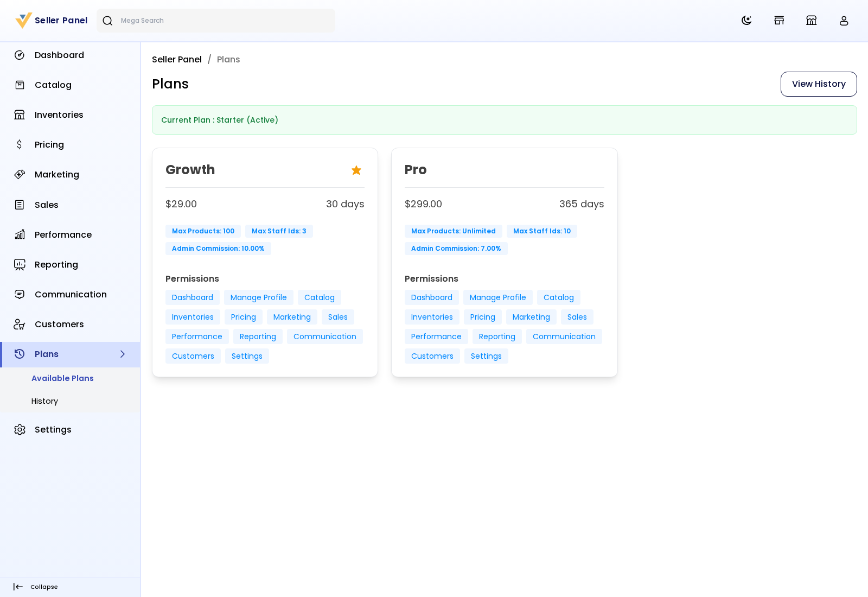Click Settings tag in Growth plan
This screenshot has width=868, height=597.
(x=247, y=356)
